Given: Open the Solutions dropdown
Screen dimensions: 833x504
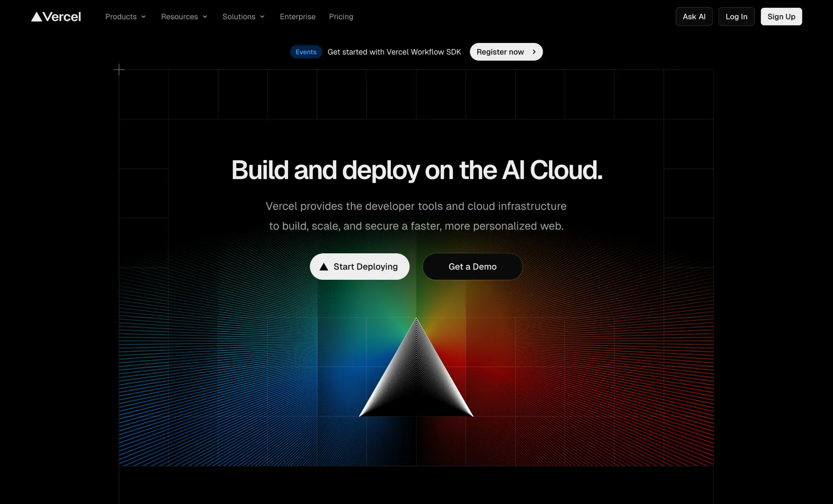Looking at the screenshot, I should pos(239,17).
